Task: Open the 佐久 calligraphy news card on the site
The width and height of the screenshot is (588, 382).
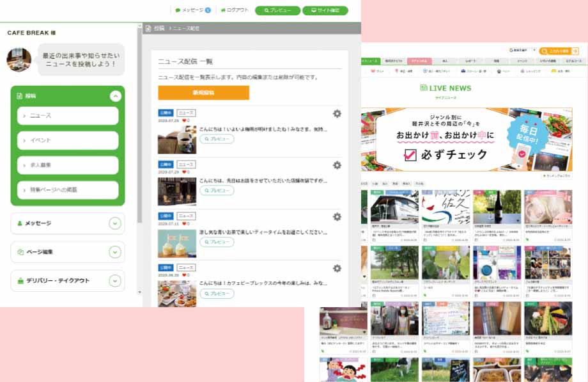Action: pyautogui.click(x=446, y=216)
